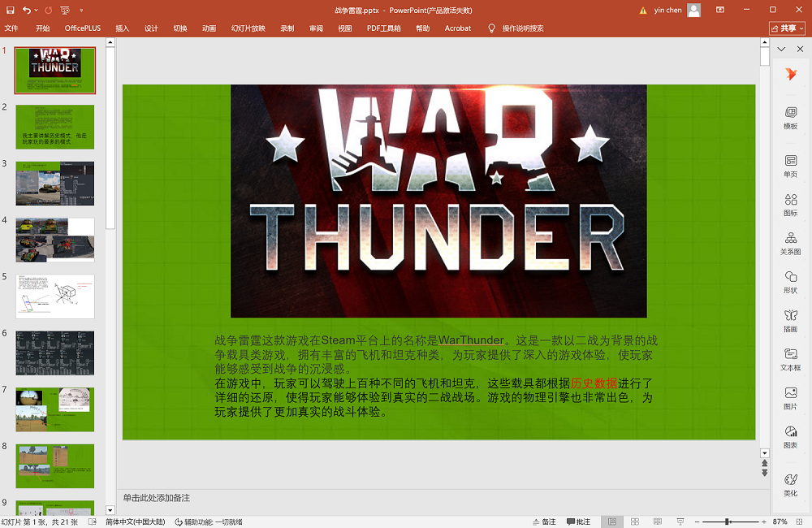Image resolution: width=812 pixels, height=528 pixels.
Task: Toggle the 备注 notes pane
Action: click(544, 522)
